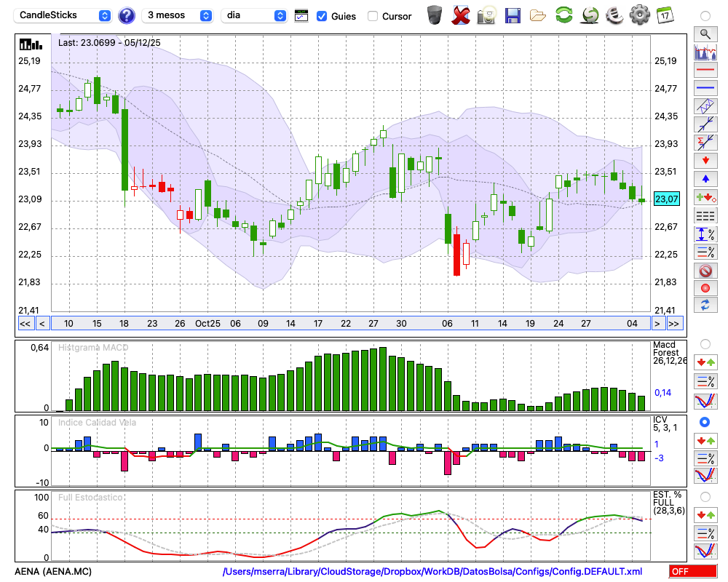Click the '>>' scroll-to-end button
This screenshot has width=728, height=582.
[674, 324]
